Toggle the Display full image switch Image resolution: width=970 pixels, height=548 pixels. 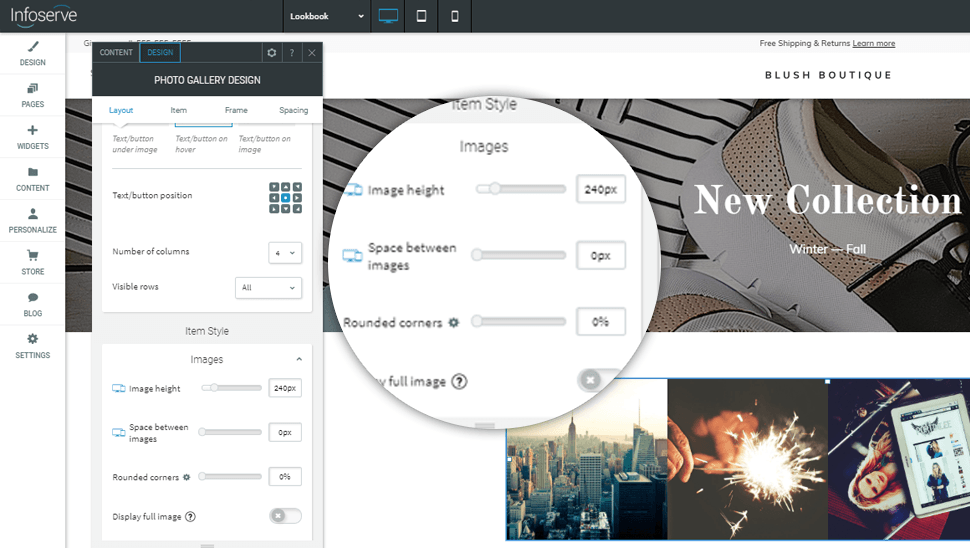(x=285, y=516)
